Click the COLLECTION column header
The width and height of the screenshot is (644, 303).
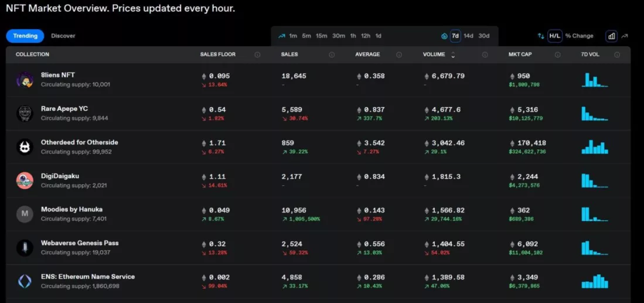pyautogui.click(x=32, y=54)
